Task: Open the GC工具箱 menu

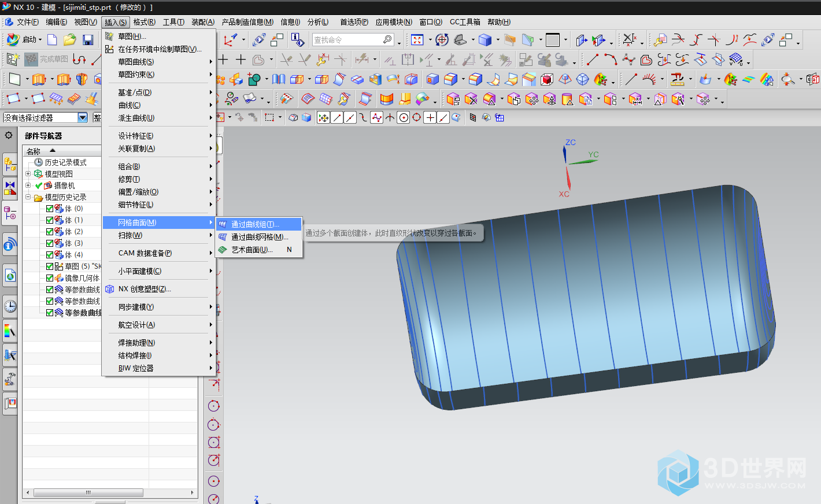Action: (x=465, y=22)
